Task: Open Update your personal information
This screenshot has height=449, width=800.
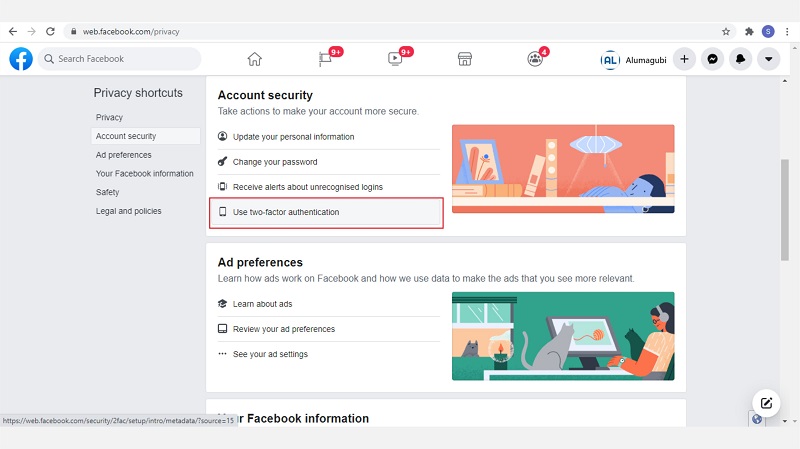Action: click(x=328, y=137)
